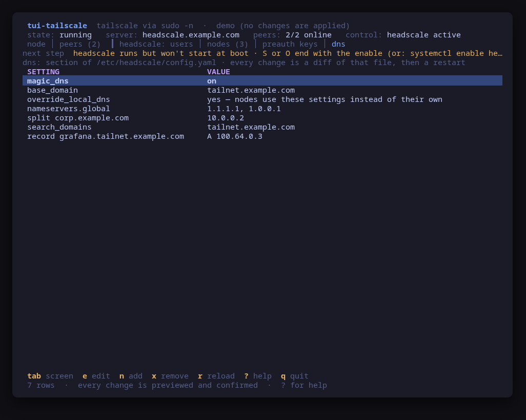Select the record grafana.tailnet.example.com row
The width and height of the screenshot is (526, 420).
[262, 136]
